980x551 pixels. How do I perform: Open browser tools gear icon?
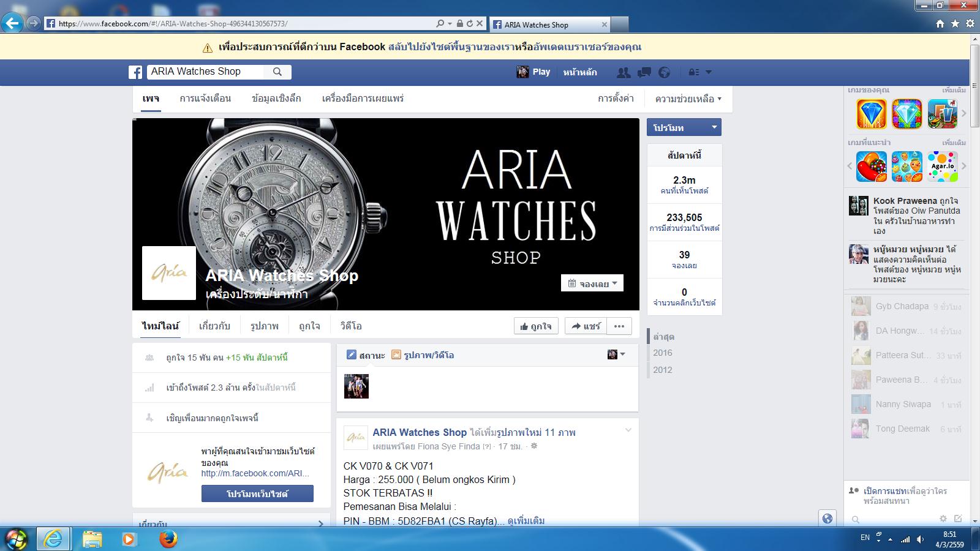click(970, 24)
